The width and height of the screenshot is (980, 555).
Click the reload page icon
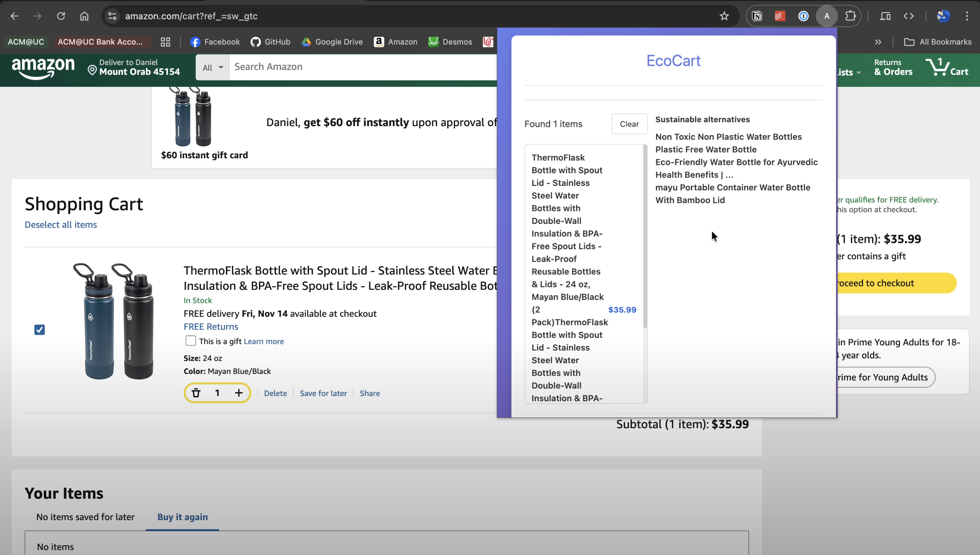click(x=61, y=16)
